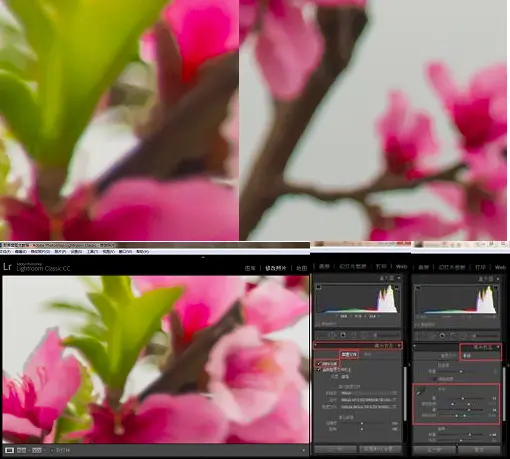
Task: Switch to the Library module
Action: (x=250, y=268)
